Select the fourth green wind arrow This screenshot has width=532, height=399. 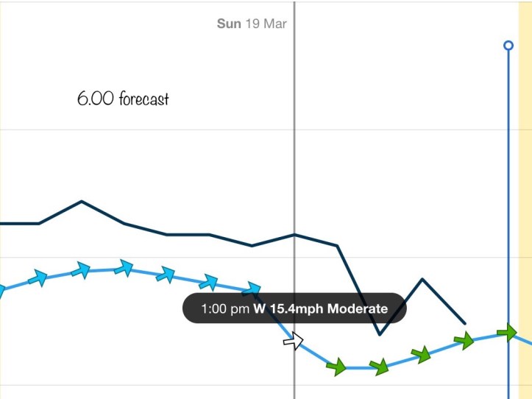(x=464, y=340)
